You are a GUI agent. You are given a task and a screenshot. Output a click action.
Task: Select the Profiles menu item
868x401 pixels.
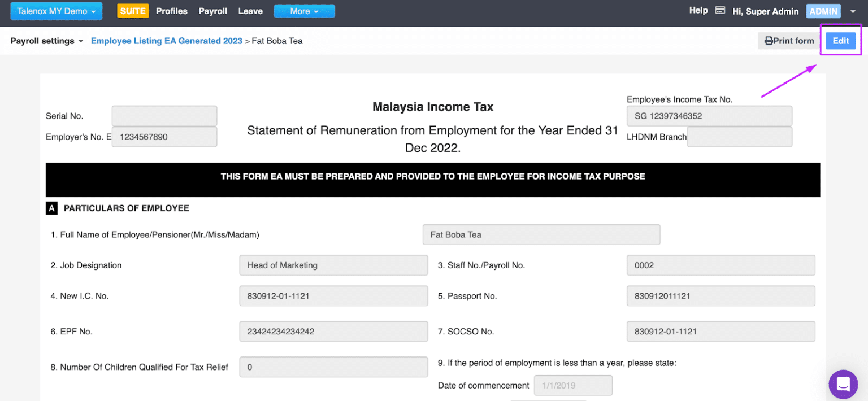pos(171,11)
